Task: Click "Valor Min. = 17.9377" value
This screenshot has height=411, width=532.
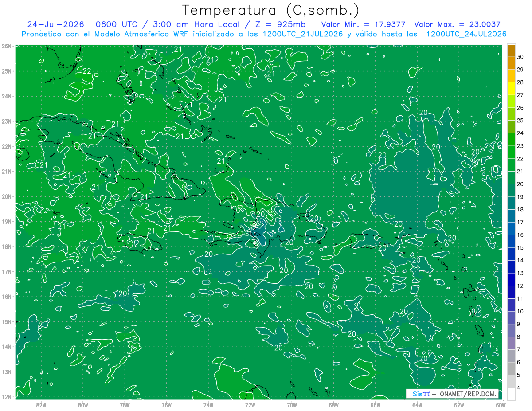Action: pos(364,24)
